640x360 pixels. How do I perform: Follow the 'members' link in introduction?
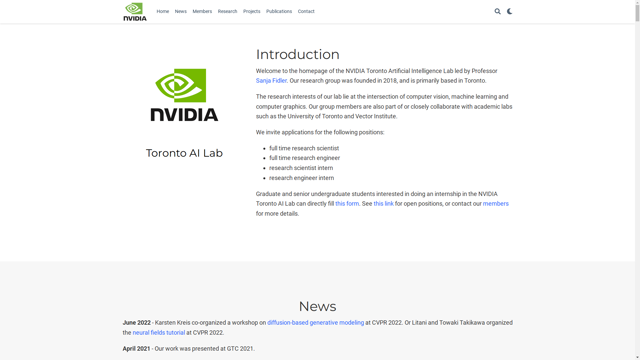click(x=496, y=204)
